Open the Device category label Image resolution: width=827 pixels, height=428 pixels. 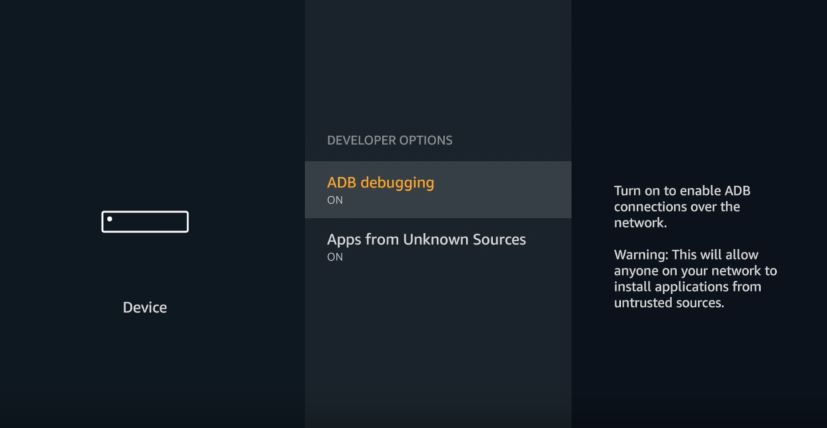[145, 307]
